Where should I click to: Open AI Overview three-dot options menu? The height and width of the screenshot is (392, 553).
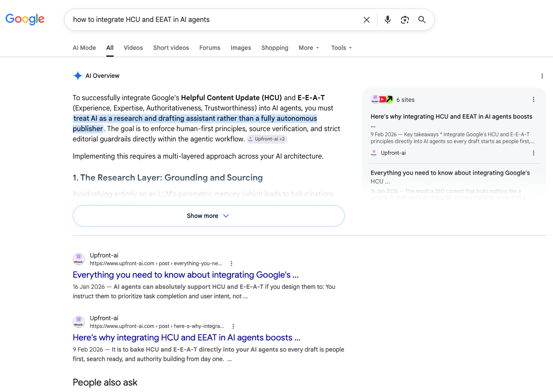click(542, 76)
